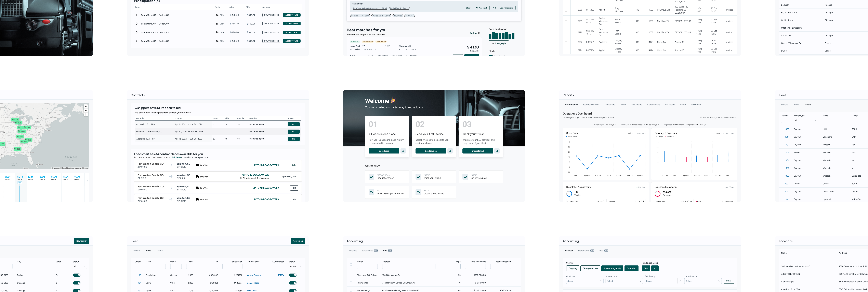
Task: Check the load 13997 row checkbox
Action: [x=566, y=42]
